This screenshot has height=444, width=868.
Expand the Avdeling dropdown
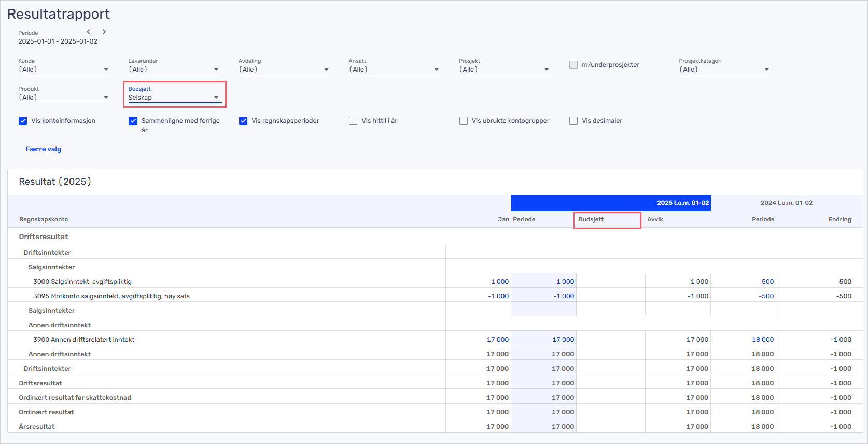[285, 70]
